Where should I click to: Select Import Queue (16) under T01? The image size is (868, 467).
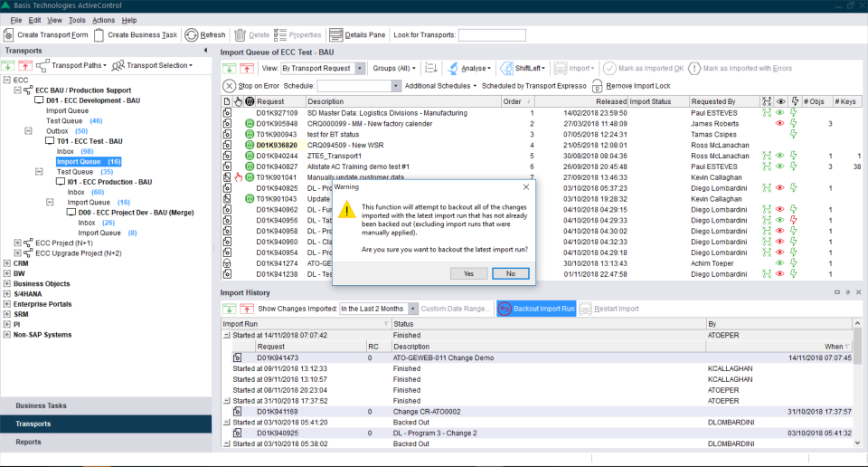[89, 162]
